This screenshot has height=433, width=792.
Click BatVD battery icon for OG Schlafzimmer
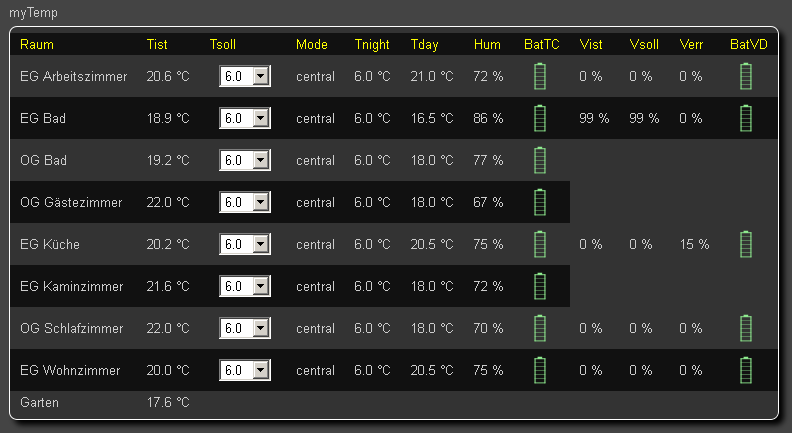coord(746,328)
